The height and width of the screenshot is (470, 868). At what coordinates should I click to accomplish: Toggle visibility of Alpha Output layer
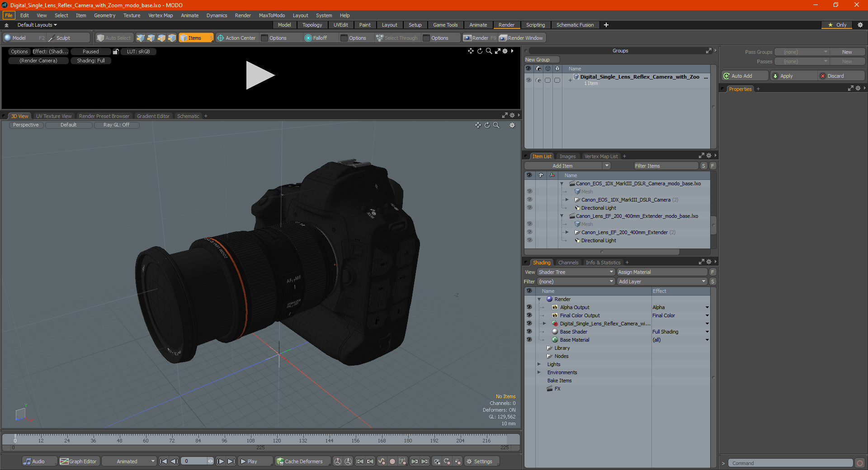529,307
